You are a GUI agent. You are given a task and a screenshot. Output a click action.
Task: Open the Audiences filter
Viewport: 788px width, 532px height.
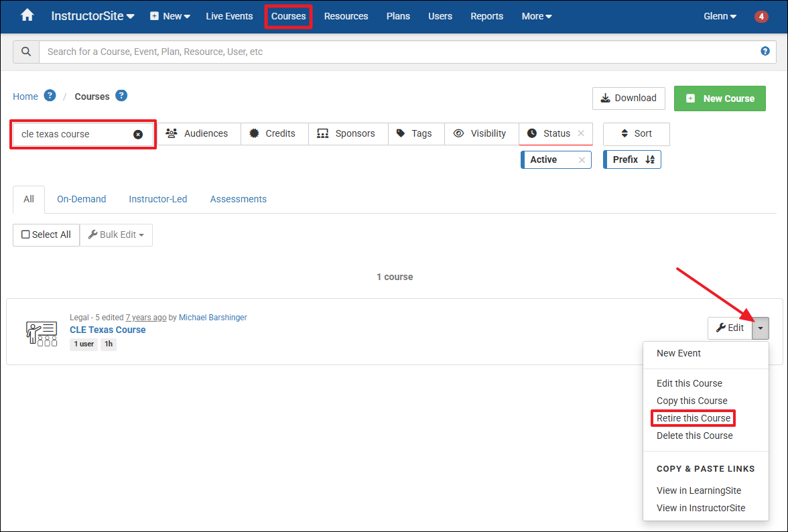click(x=199, y=133)
